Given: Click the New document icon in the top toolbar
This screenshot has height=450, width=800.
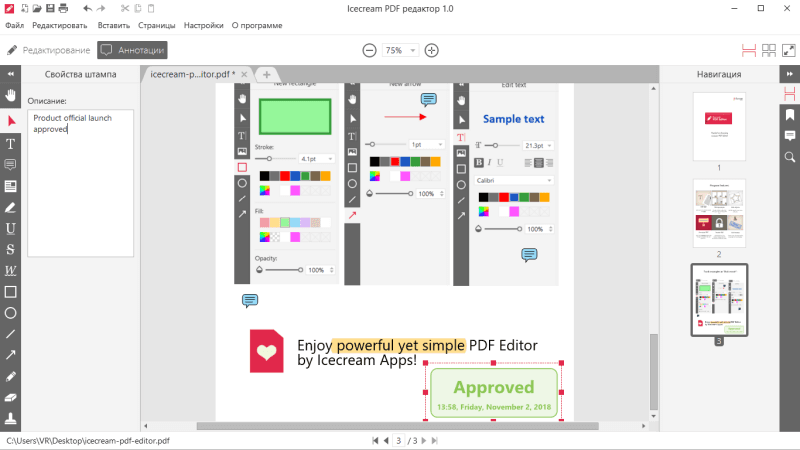Looking at the screenshot, I should (x=24, y=8).
